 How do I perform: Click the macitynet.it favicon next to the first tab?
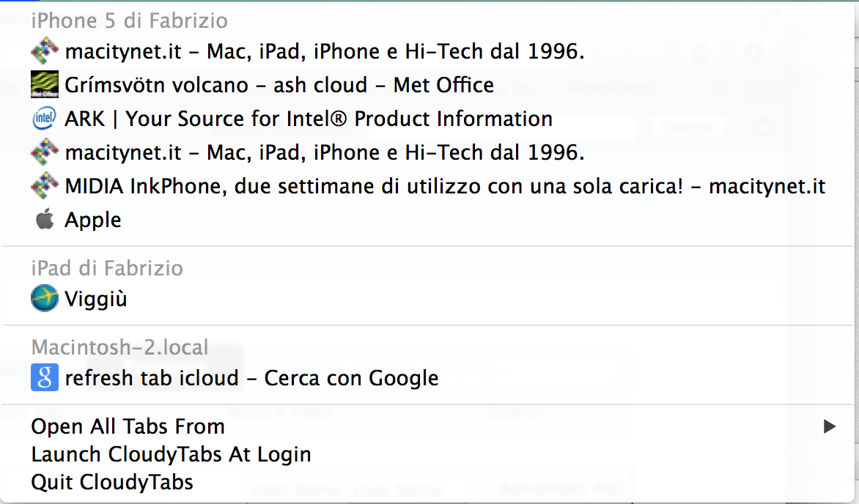pyautogui.click(x=44, y=51)
